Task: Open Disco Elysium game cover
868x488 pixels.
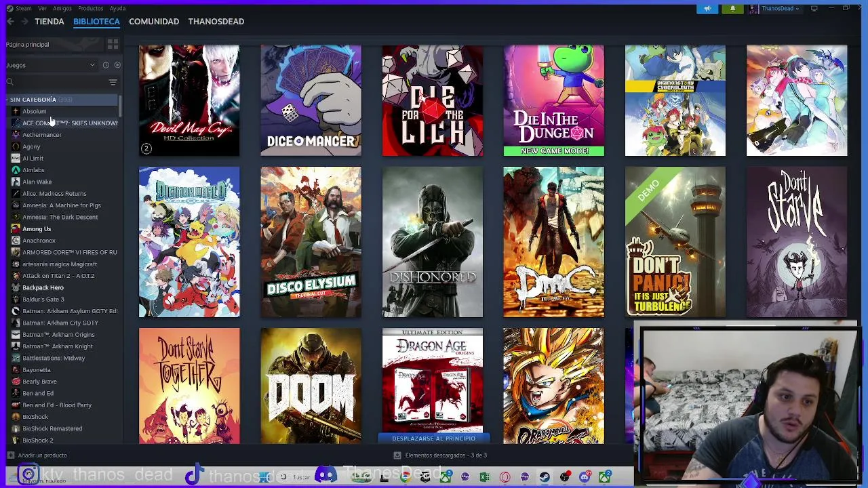Action: [x=311, y=242]
